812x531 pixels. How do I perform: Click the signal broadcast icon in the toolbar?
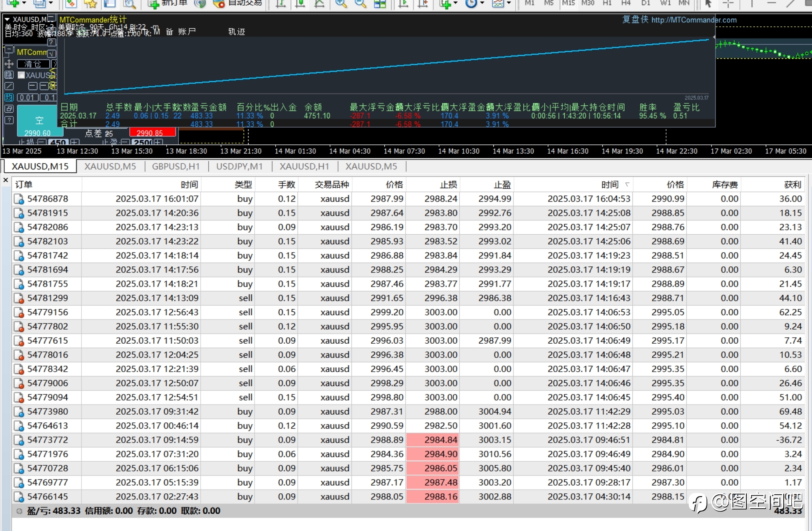(200, 4)
